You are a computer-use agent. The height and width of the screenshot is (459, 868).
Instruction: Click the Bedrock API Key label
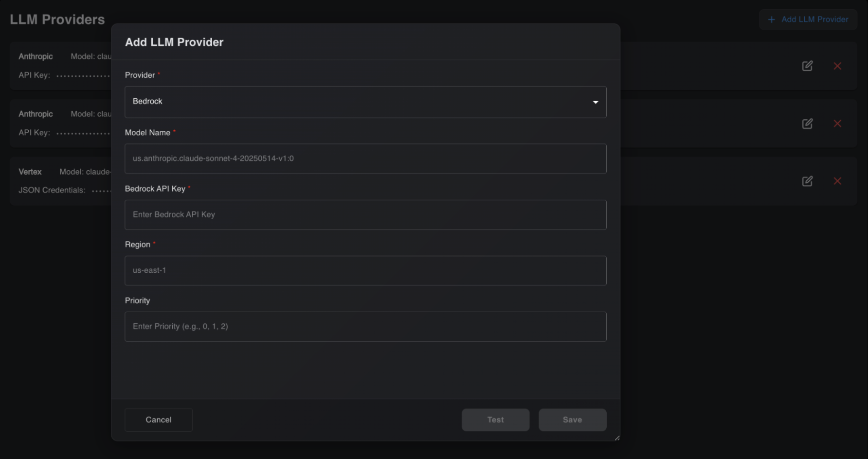pyautogui.click(x=155, y=189)
